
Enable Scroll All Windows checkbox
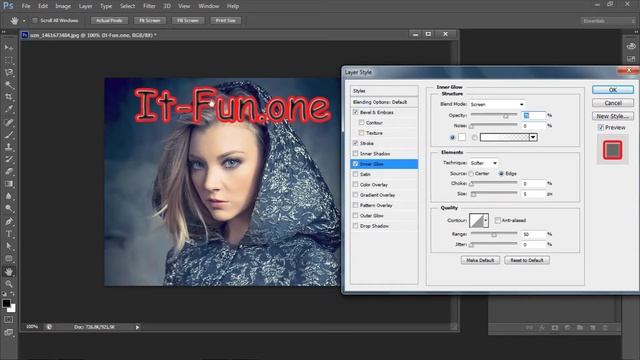point(35,20)
